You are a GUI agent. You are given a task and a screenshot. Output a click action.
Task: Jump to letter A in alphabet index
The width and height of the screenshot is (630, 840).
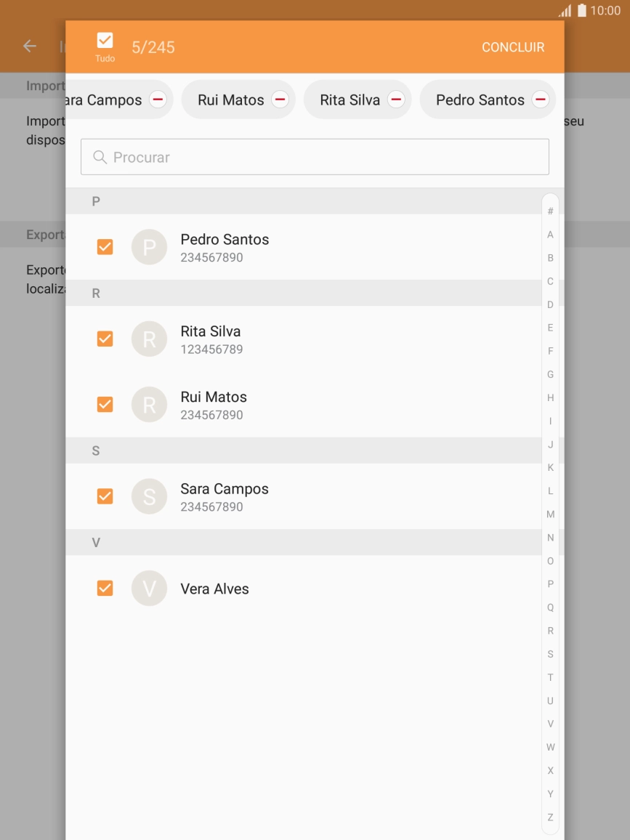click(550, 235)
